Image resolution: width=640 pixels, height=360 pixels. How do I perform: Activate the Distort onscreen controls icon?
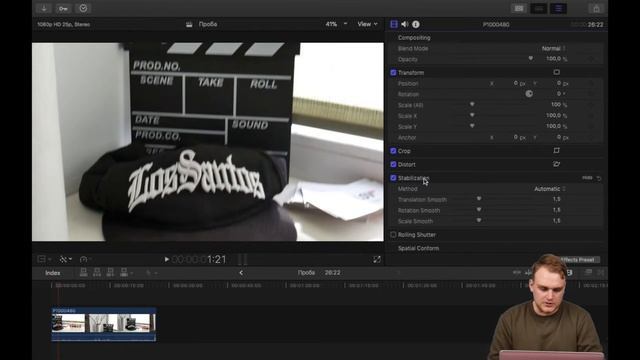tap(556, 164)
